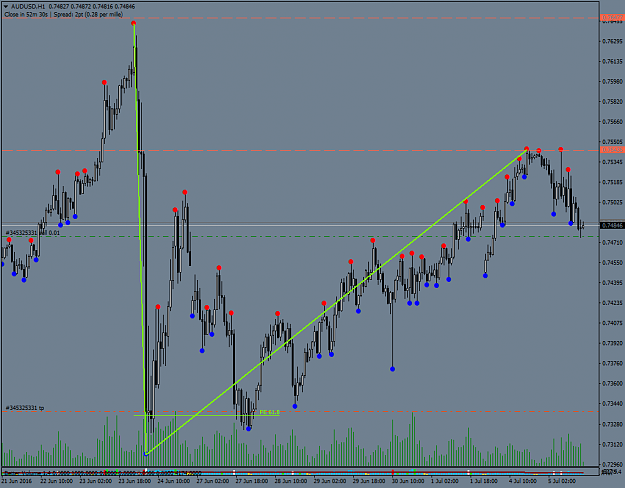The width and height of the screenshot is (625, 488).
Task: Click the '1 Jul 18:00' time axis label
Action: point(483,481)
